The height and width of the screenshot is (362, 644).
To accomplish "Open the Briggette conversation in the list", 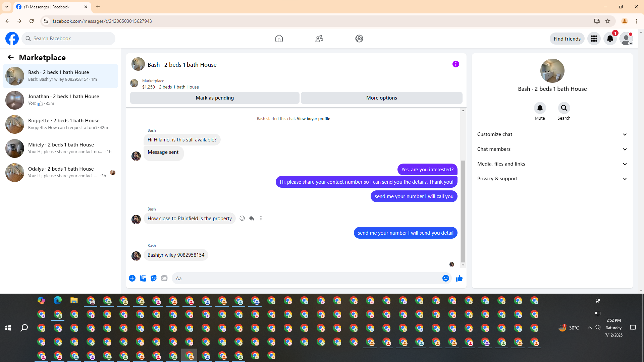I will 60,124.
